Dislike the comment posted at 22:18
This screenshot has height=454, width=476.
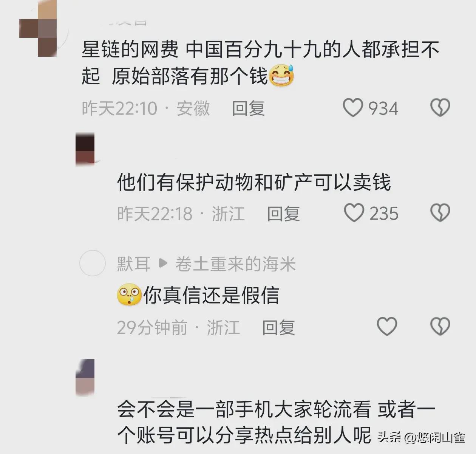(x=440, y=213)
